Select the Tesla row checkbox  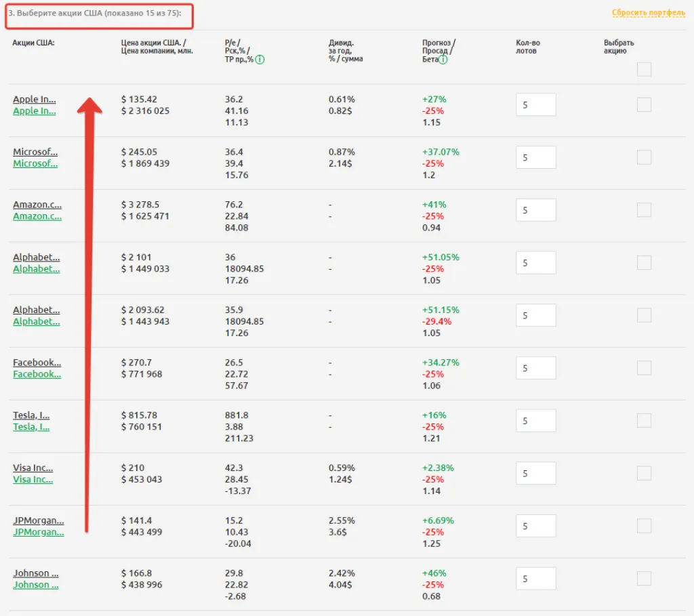(644, 420)
